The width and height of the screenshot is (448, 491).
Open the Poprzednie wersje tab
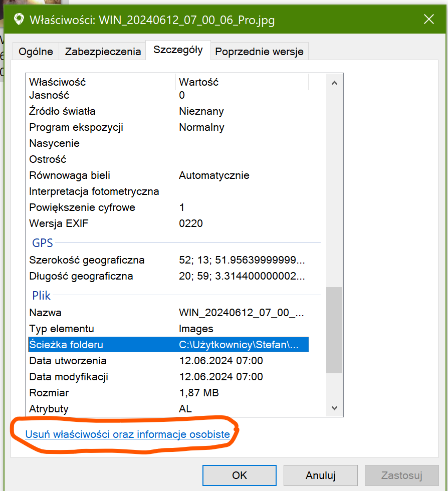(x=259, y=52)
